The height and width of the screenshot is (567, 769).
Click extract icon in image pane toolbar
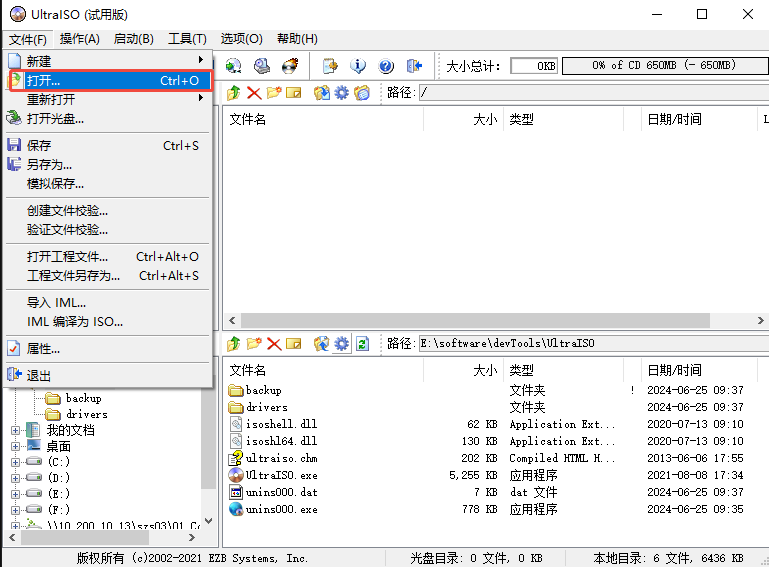[x=322, y=93]
